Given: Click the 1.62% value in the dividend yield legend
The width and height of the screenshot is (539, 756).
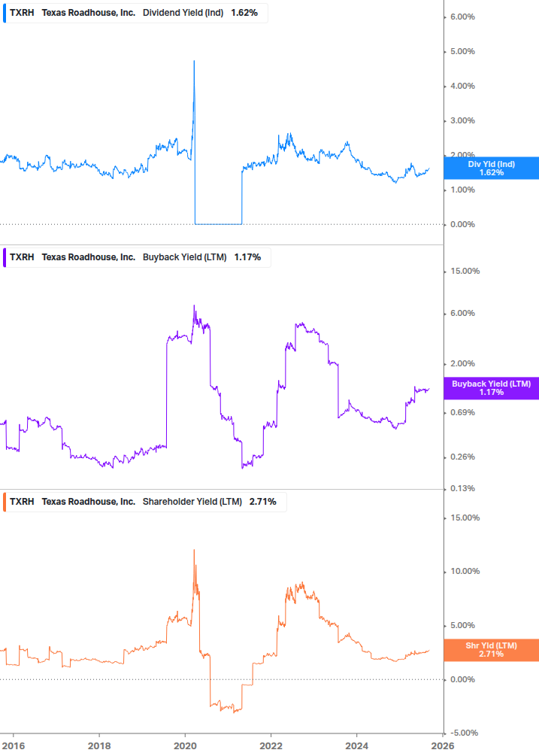Looking at the screenshot, I should 244,13.
